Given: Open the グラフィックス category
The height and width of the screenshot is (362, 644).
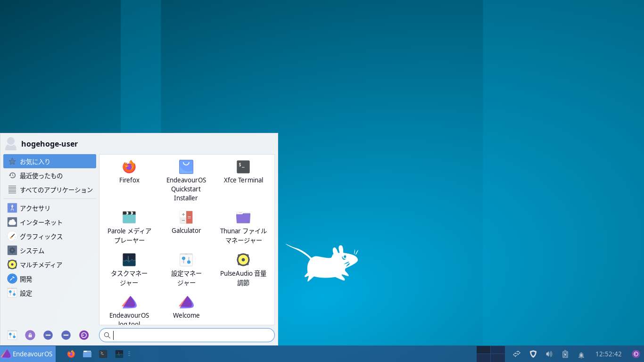Looking at the screenshot, I should pyautogui.click(x=50, y=236).
